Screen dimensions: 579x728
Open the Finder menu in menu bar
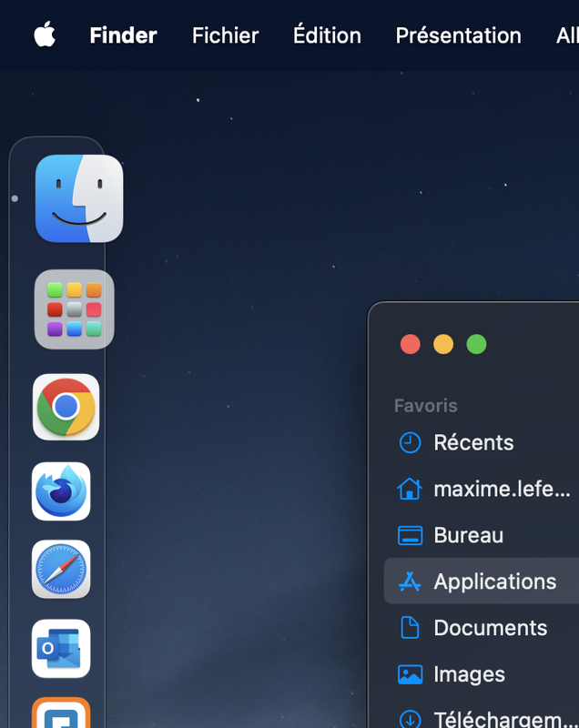[x=123, y=35]
